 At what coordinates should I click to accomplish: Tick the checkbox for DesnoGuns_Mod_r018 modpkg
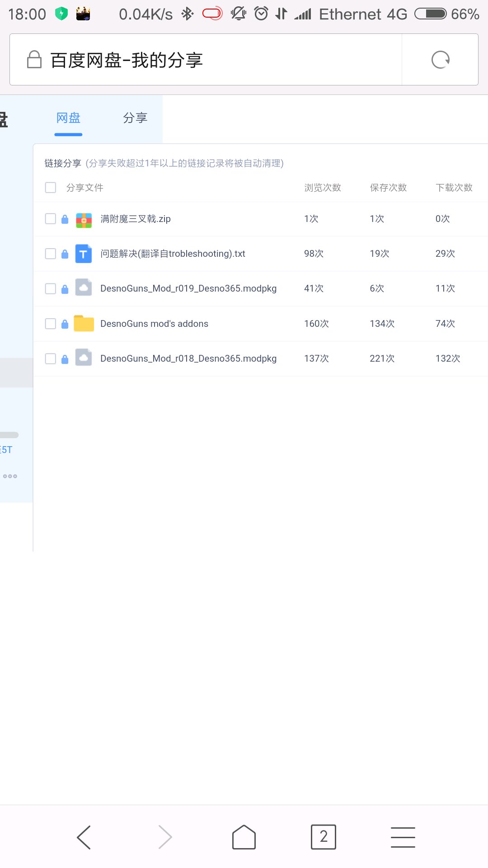(x=51, y=359)
